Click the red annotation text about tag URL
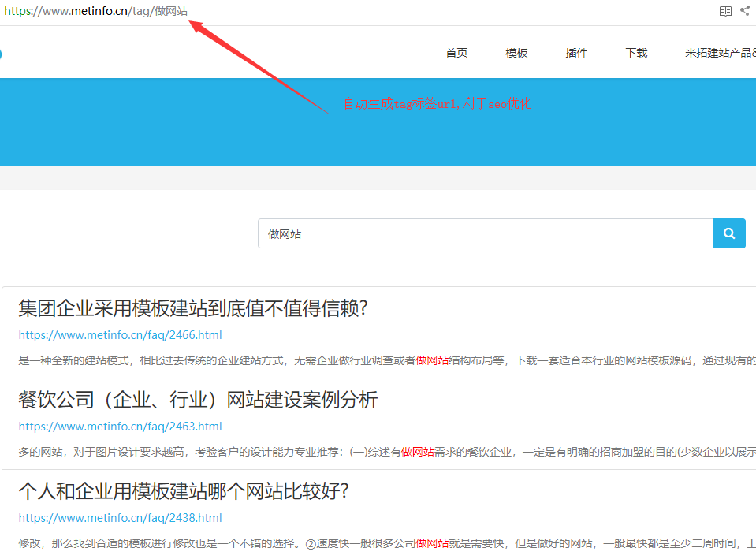756x559 pixels. coord(437,104)
